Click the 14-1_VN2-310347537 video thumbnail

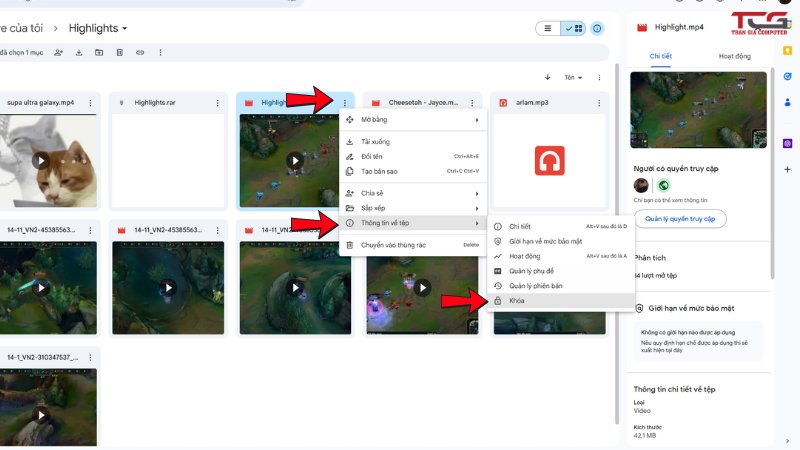pos(48,407)
